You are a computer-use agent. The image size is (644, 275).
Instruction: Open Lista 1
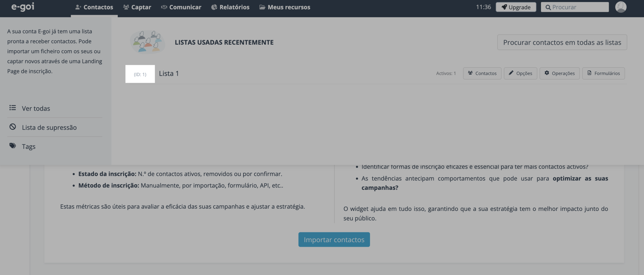(x=169, y=73)
